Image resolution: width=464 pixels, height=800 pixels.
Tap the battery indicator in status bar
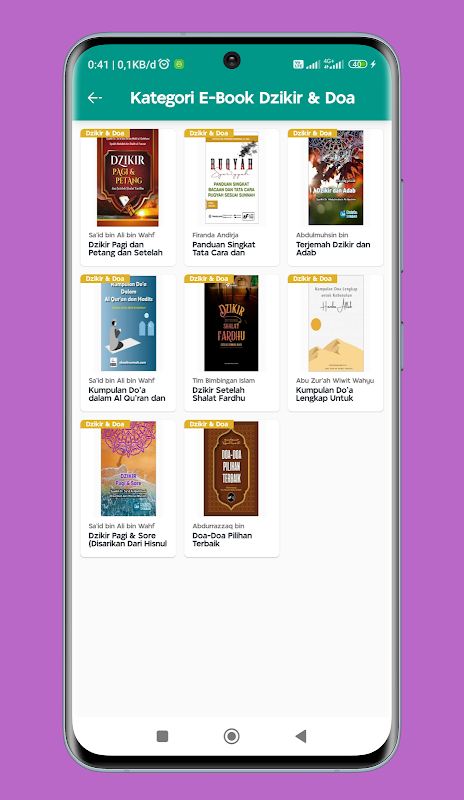click(358, 64)
